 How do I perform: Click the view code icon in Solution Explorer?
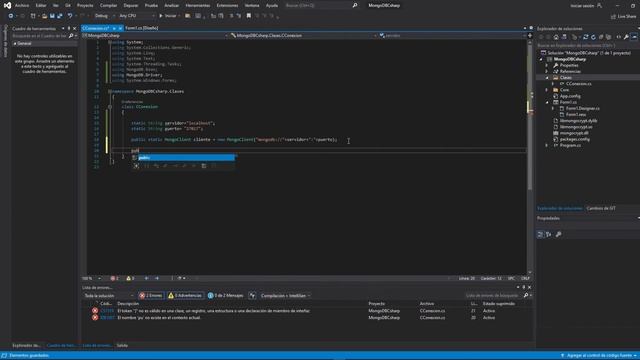(x=618, y=37)
